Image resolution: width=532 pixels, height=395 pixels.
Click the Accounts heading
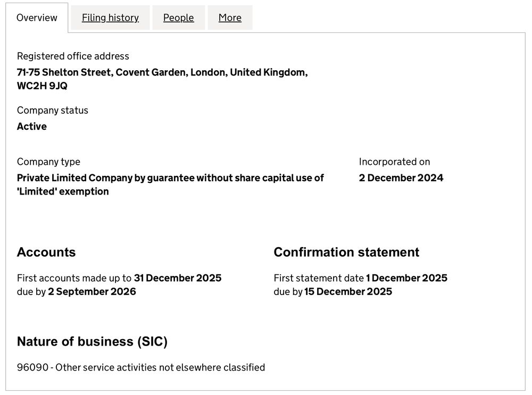coord(46,252)
